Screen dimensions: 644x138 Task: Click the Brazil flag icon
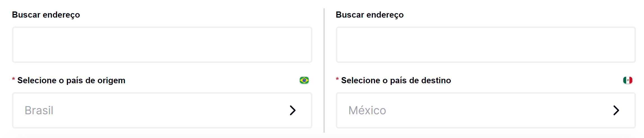click(304, 80)
